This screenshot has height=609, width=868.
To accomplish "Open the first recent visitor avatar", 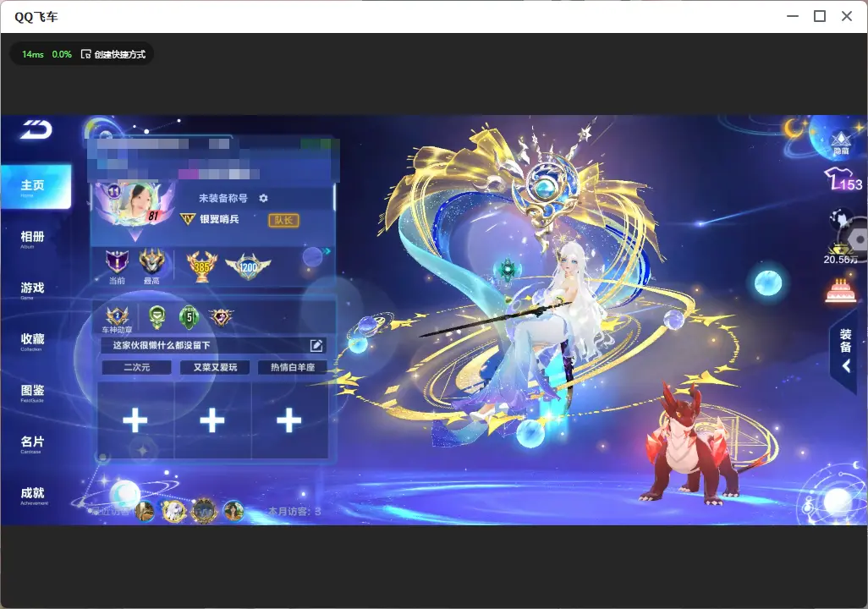I will (145, 511).
